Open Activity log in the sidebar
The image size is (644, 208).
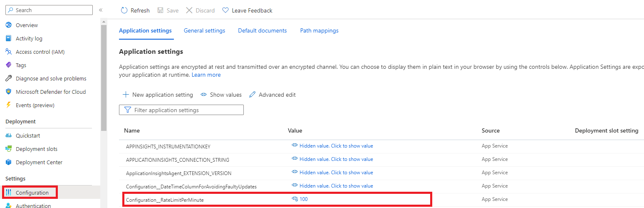[x=29, y=38]
